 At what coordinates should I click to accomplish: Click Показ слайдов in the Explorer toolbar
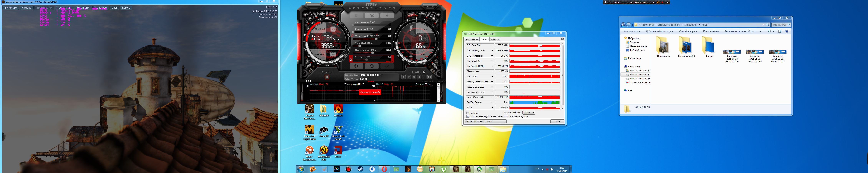pyautogui.click(x=711, y=31)
